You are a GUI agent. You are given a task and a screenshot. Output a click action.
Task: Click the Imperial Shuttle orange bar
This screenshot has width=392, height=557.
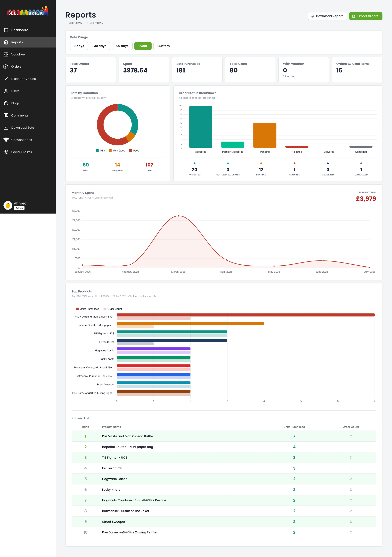tap(191, 323)
